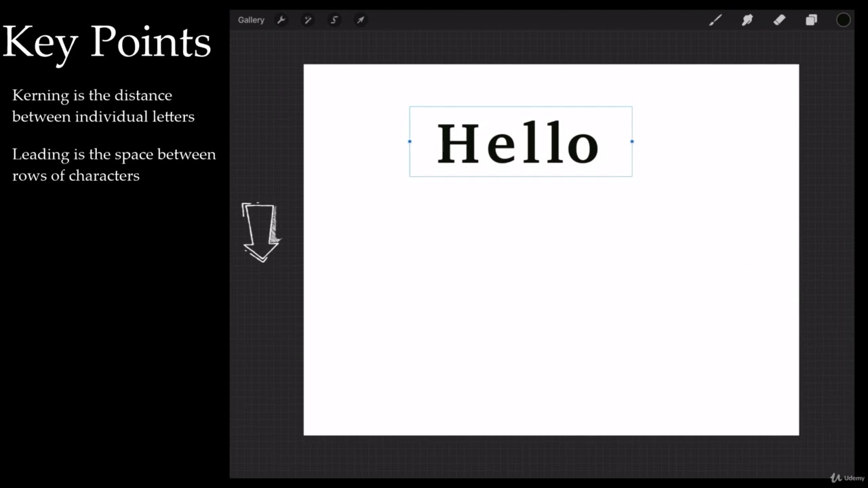Viewport: 868px width, 488px height.
Task: Select the Eraser tool
Action: tap(779, 20)
